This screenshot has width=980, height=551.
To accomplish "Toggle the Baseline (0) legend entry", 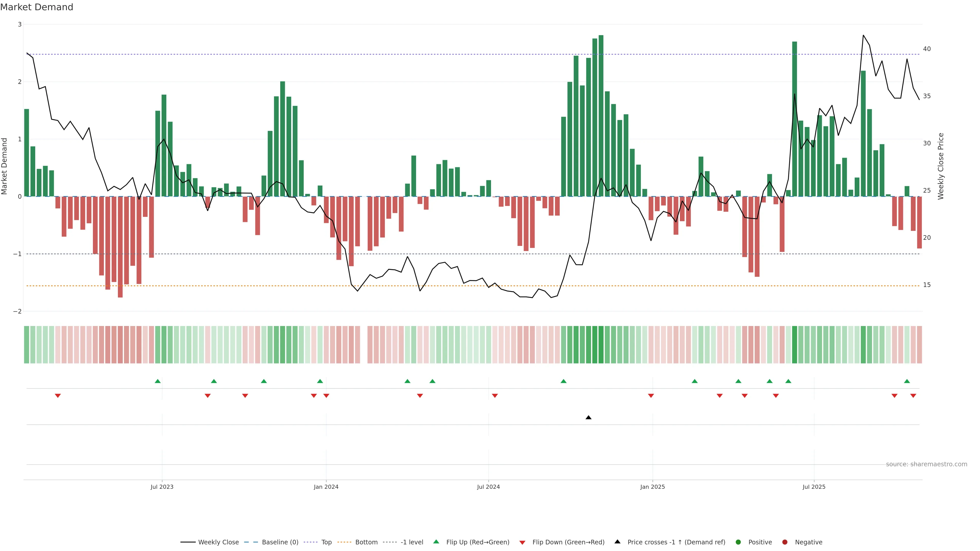I will coord(280,542).
